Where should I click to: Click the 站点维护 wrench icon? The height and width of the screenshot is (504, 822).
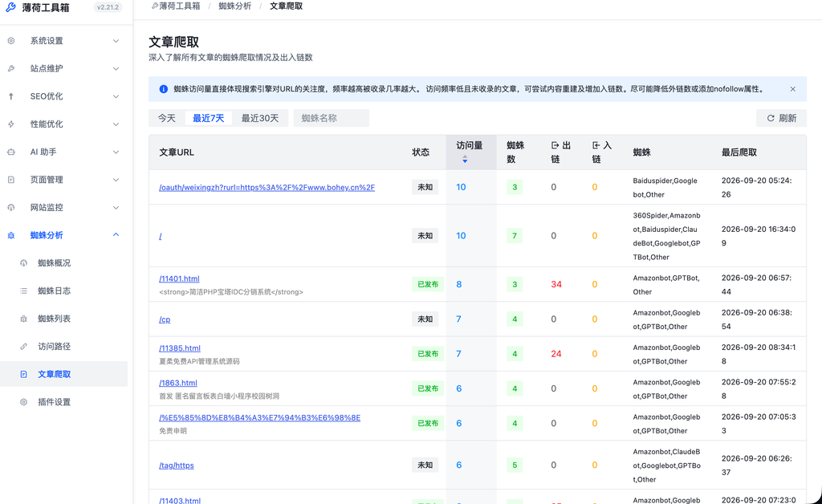point(11,69)
